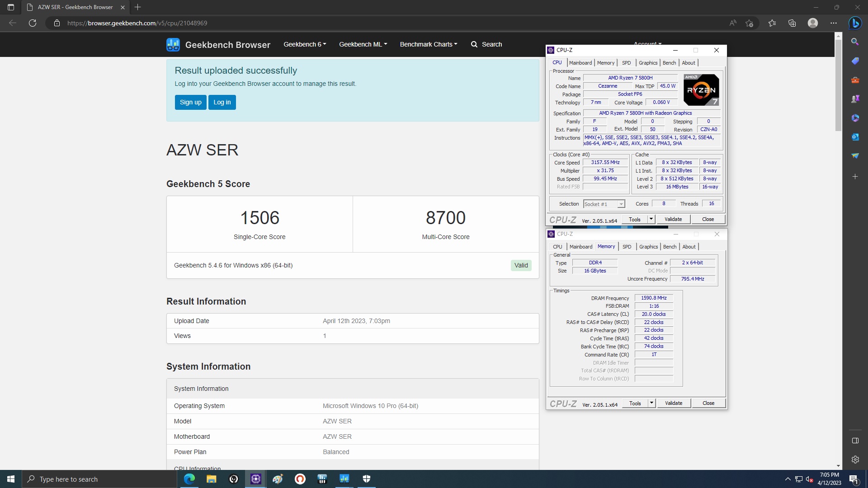Viewport: 868px width, 488px height.
Task: Expand Benchmark Charts dropdown menu
Action: (x=429, y=44)
